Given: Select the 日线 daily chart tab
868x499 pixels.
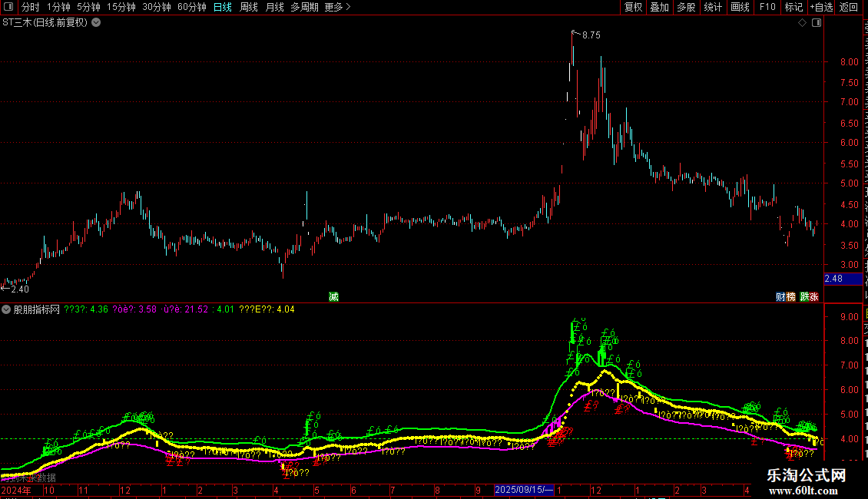Looking at the screenshot, I should tap(223, 7).
